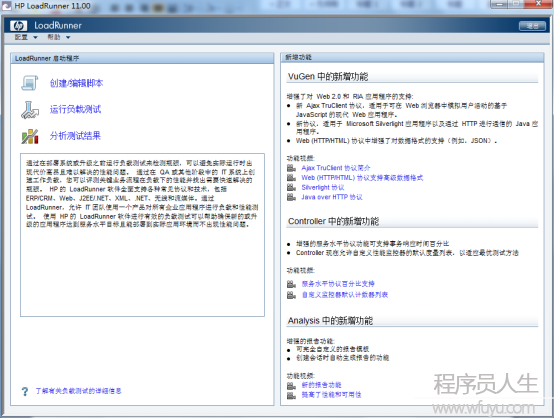Open the 配置 menu
The height and width of the screenshot is (418, 554).
coord(26,37)
